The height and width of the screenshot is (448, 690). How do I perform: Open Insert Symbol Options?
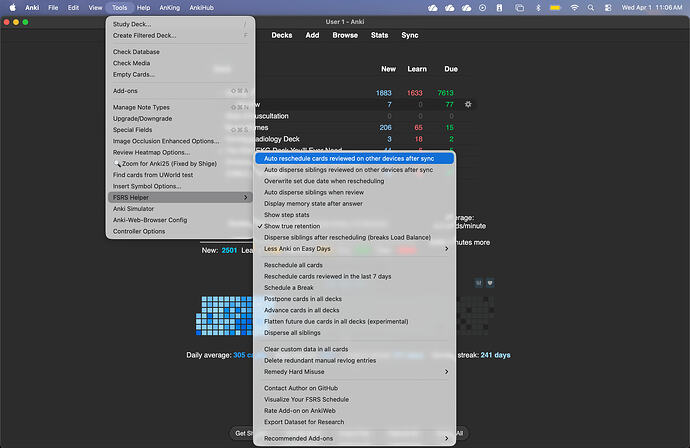(x=180, y=187)
